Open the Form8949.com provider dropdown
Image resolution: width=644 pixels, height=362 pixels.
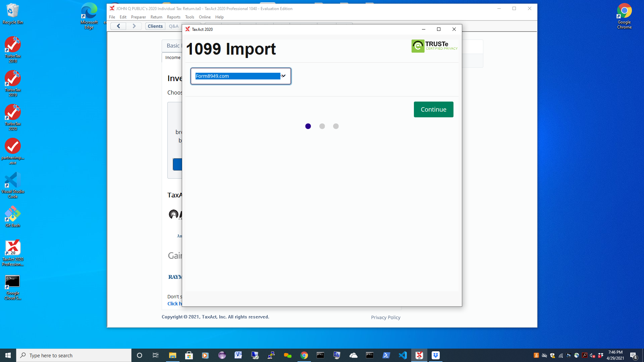tap(241, 76)
